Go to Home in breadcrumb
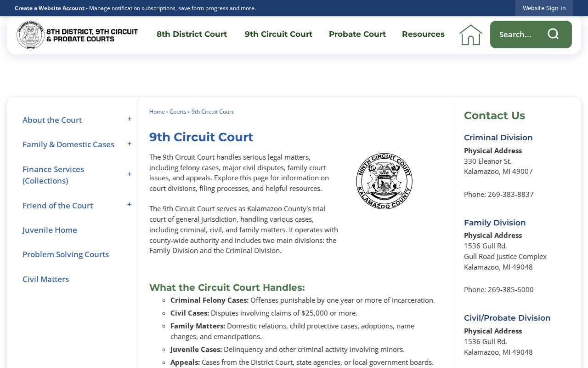 157,112
